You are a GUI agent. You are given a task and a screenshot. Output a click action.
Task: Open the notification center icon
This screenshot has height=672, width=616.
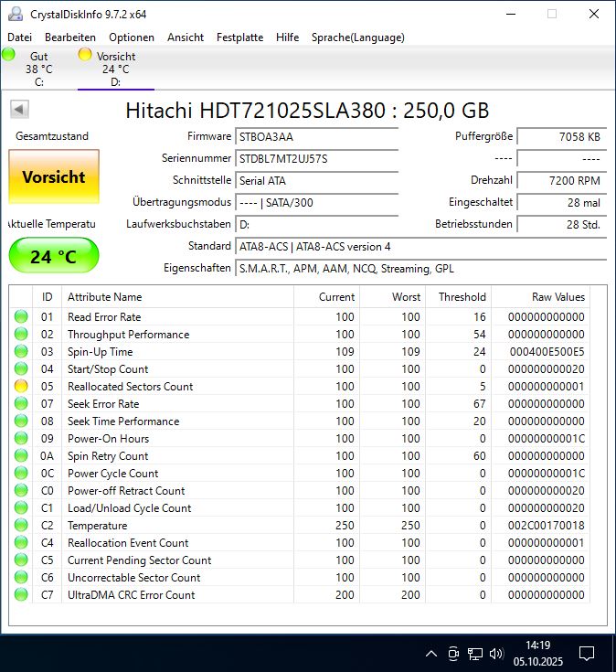[x=587, y=654]
